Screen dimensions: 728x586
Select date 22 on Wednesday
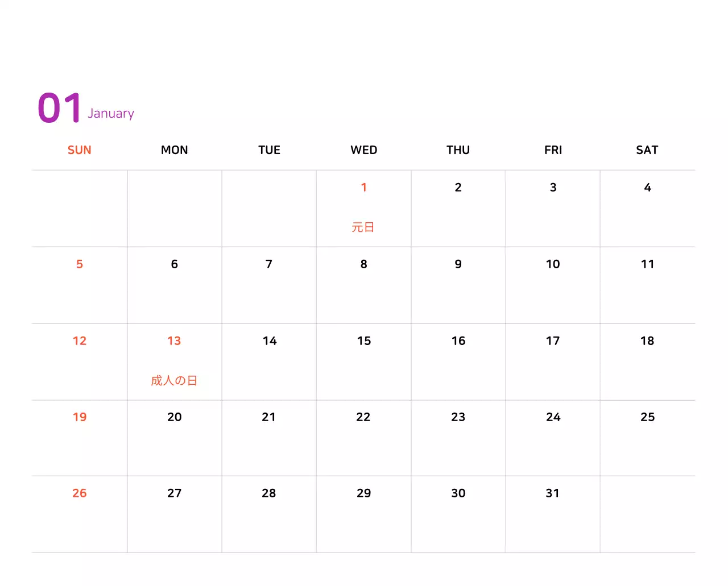click(363, 417)
